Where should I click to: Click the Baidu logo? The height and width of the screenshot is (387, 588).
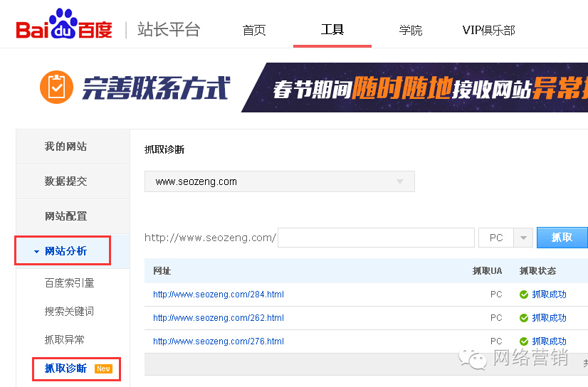coord(64,24)
